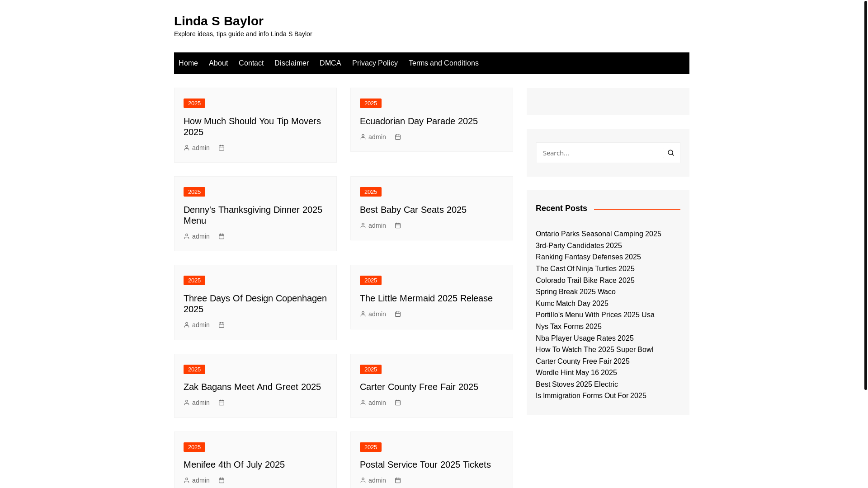Open the Home menu item

(188, 63)
